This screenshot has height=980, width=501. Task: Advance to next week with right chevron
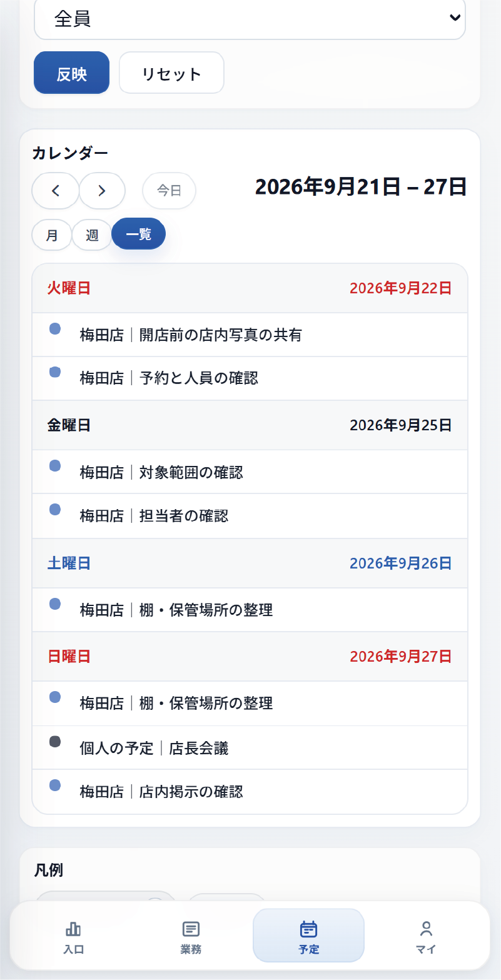point(102,191)
